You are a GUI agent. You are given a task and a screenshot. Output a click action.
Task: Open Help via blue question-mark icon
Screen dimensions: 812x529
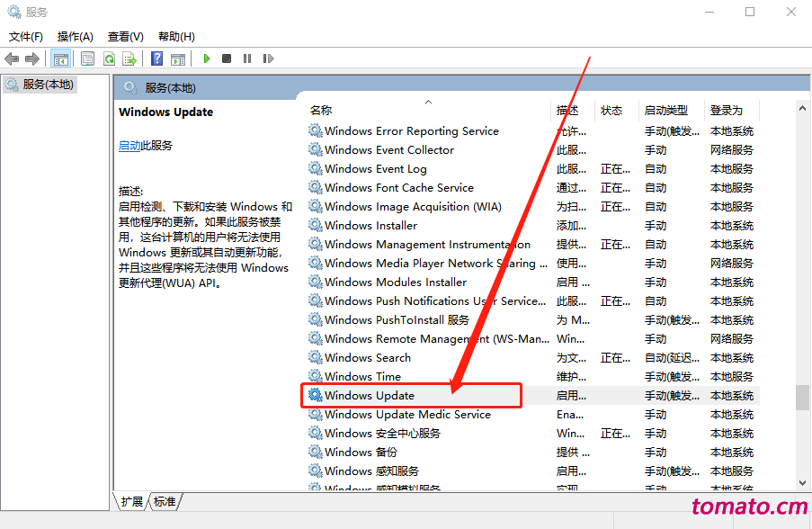[x=156, y=58]
